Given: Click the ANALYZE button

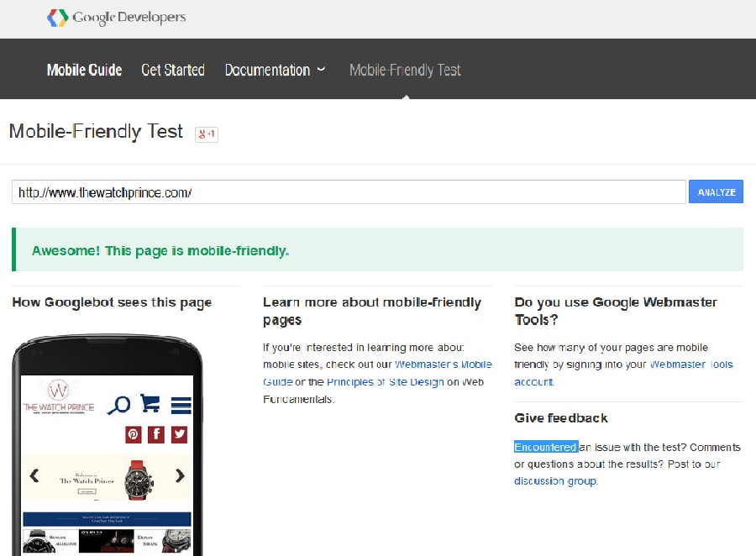Looking at the screenshot, I should click(716, 192).
